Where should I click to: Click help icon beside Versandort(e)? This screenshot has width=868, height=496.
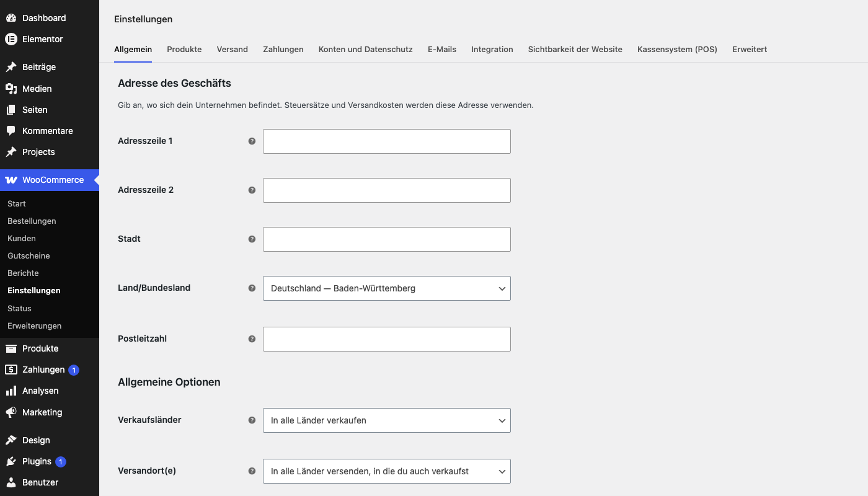[x=252, y=471]
